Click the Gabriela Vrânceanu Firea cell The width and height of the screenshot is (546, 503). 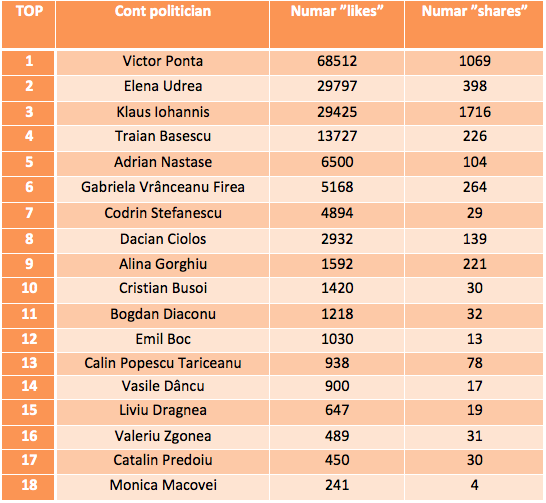[x=163, y=189]
